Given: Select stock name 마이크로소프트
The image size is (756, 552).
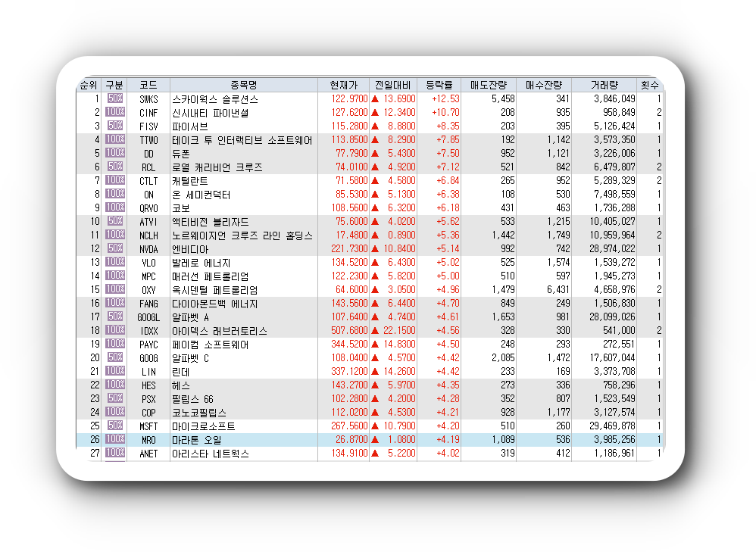Looking at the screenshot, I should pyautogui.click(x=204, y=426).
